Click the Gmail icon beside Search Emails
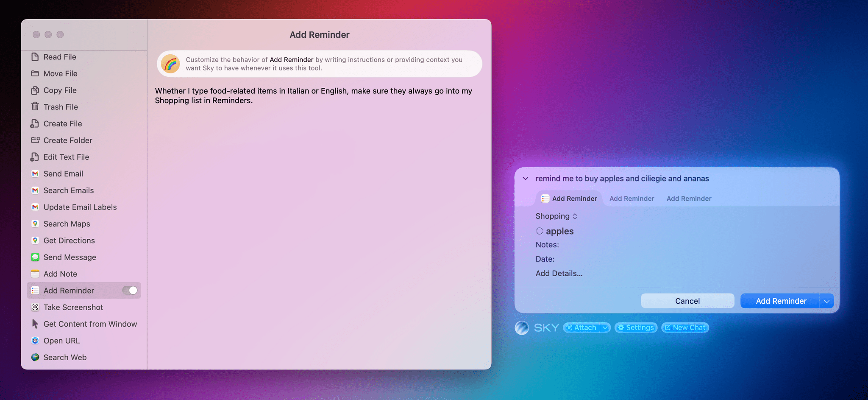The height and width of the screenshot is (400, 868). tap(35, 190)
